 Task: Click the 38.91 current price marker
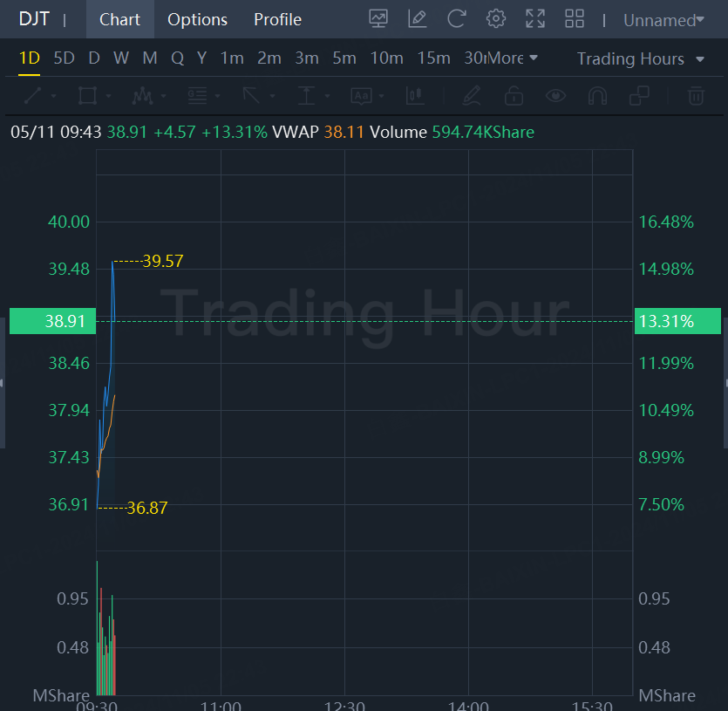click(x=52, y=321)
